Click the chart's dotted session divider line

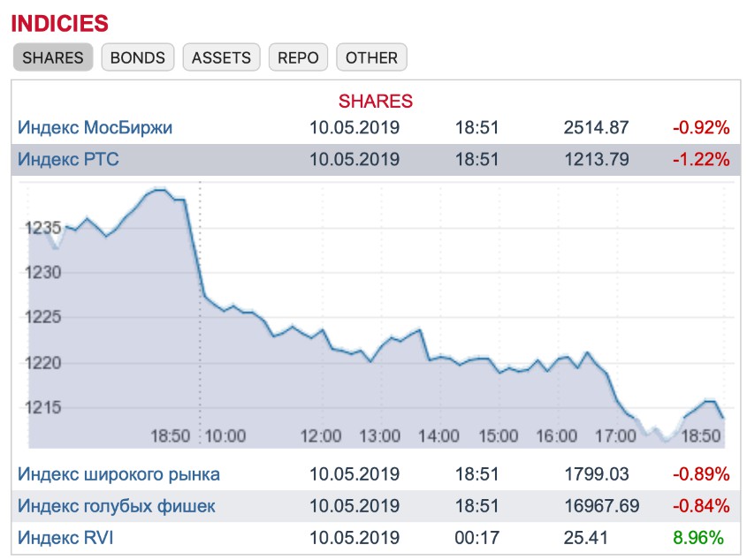(200, 309)
